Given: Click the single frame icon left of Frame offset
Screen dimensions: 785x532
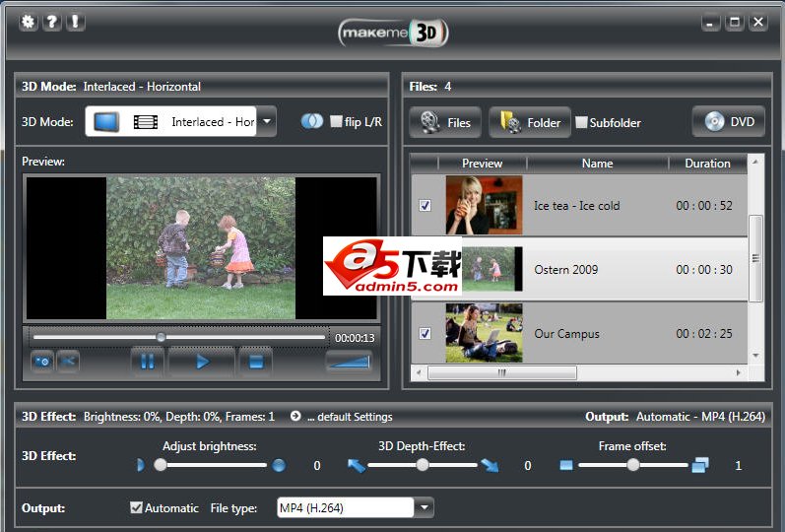Looking at the screenshot, I should tap(566, 465).
